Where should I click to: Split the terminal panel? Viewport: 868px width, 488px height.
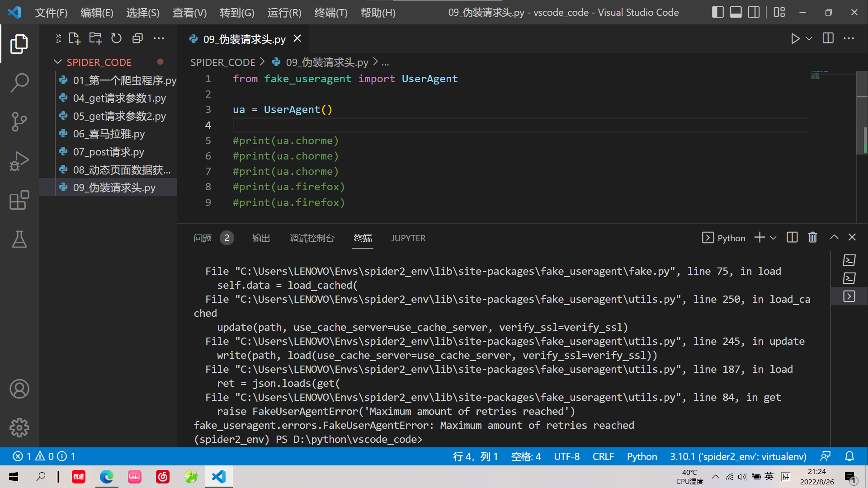pos(792,237)
